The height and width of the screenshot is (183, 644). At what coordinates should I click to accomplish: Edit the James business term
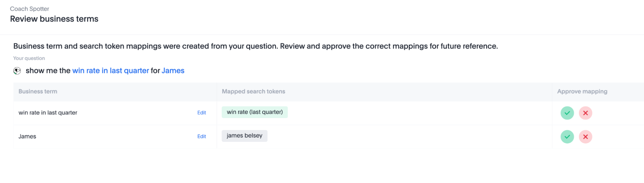click(x=202, y=136)
